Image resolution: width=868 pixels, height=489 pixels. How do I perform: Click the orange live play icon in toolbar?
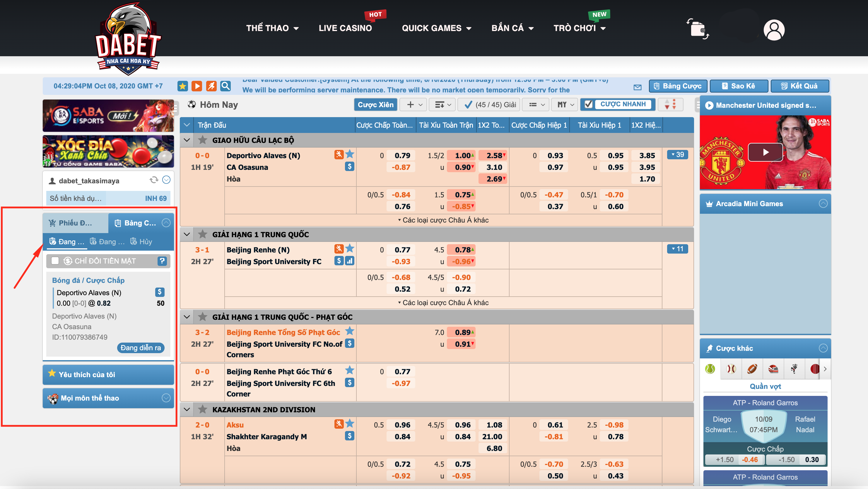coord(197,86)
